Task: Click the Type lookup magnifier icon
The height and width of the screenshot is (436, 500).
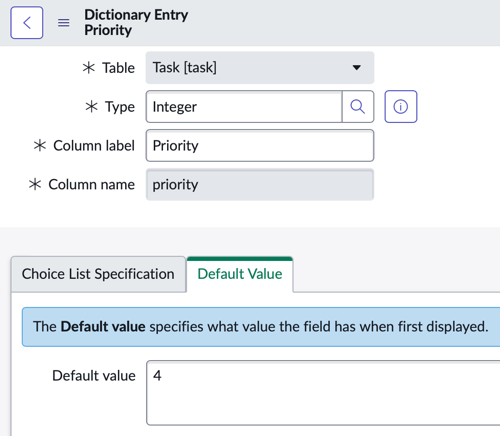Action: (x=358, y=107)
